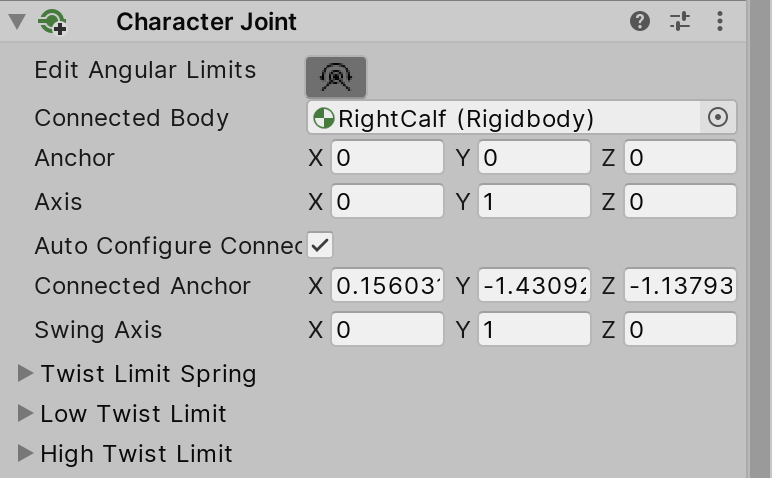Viewport: 772px width, 478px height.
Task: Click the Anchor Z input field
Action: 680,158
